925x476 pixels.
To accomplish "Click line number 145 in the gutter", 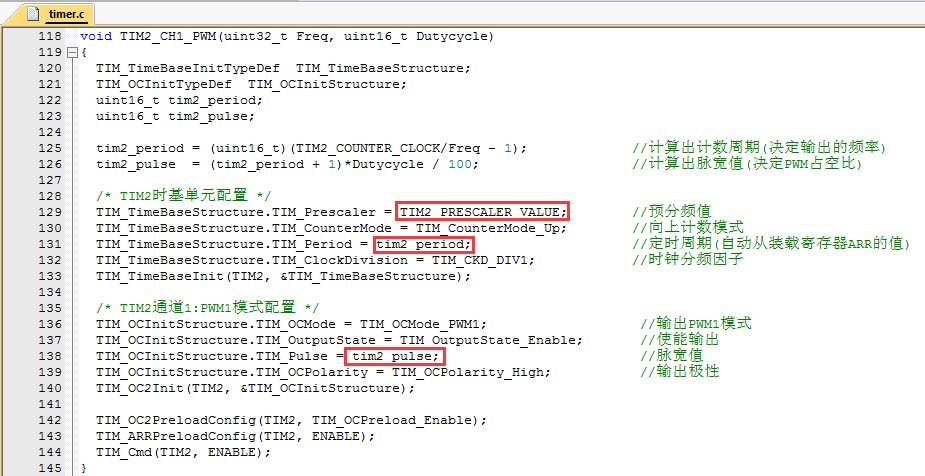I will pyautogui.click(x=50, y=468).
